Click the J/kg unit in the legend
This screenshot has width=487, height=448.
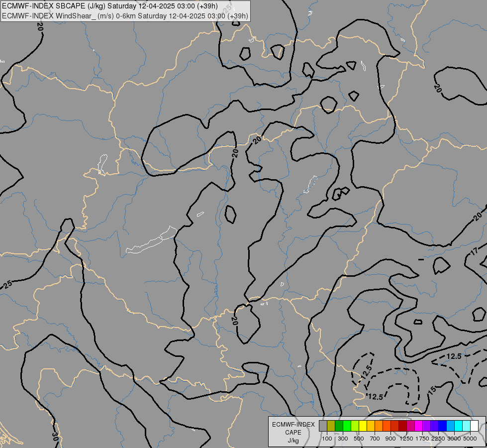(x=293, y=441)
